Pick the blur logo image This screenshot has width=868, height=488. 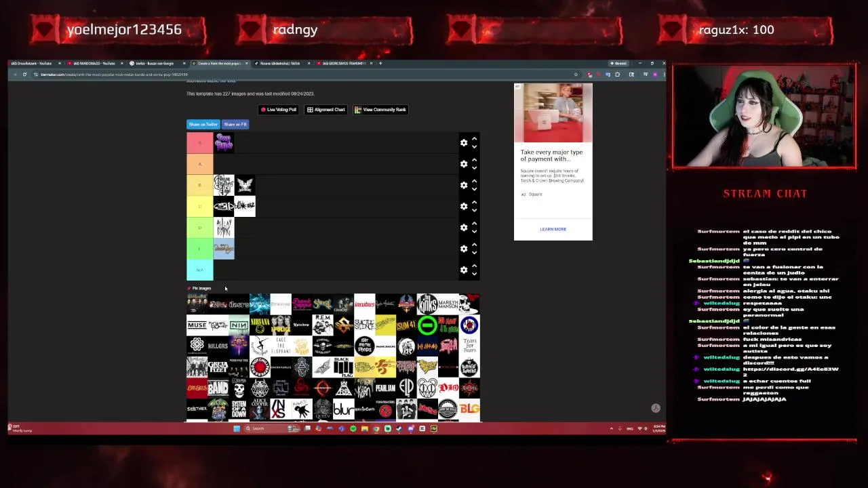click(343, 409)
